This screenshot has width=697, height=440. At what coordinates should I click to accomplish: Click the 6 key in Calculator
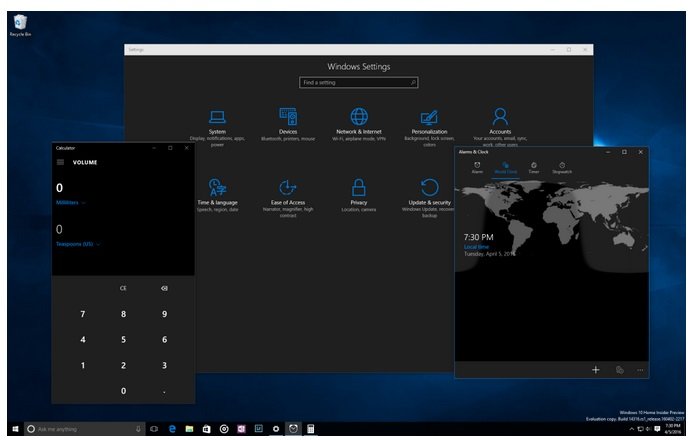click(x=164, y=340)
